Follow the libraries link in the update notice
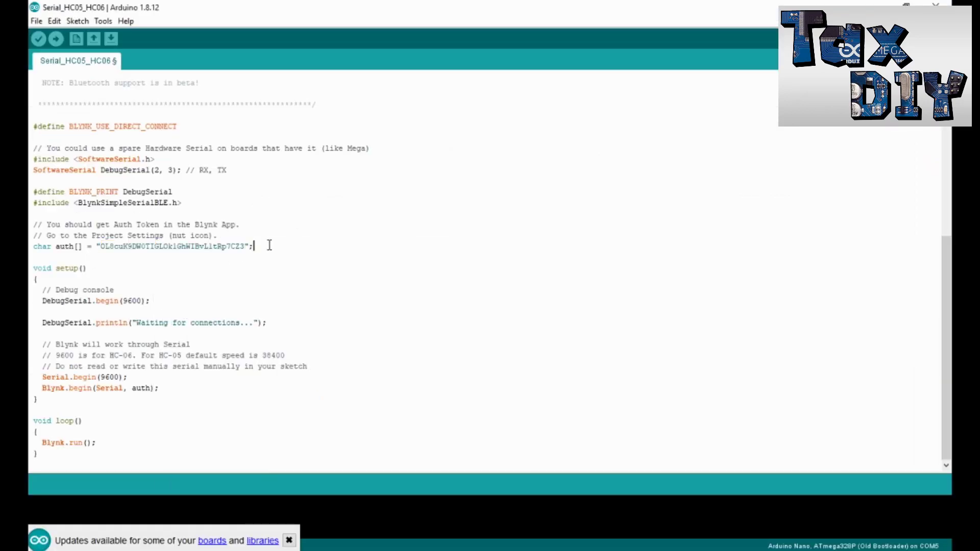Image resolution: width=980 pixels, height=551 pixels. [x=262, y=540]
